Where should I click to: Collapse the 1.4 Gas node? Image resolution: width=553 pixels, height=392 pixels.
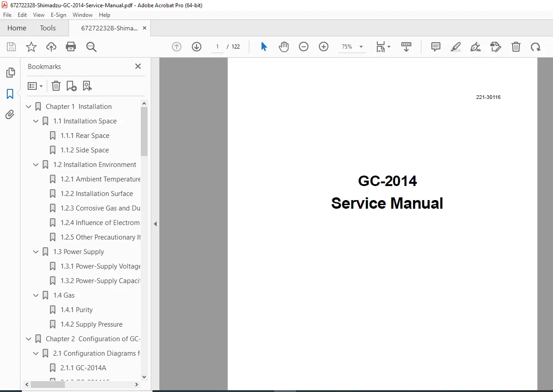tap(36, 295)
